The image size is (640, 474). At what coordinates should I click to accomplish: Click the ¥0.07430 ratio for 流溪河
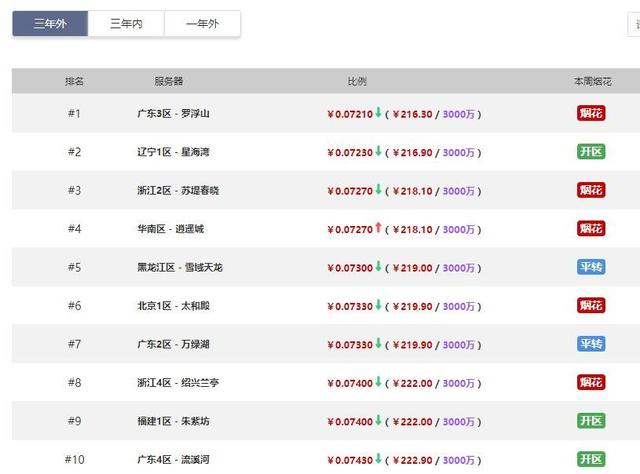[x=349, y=459]
